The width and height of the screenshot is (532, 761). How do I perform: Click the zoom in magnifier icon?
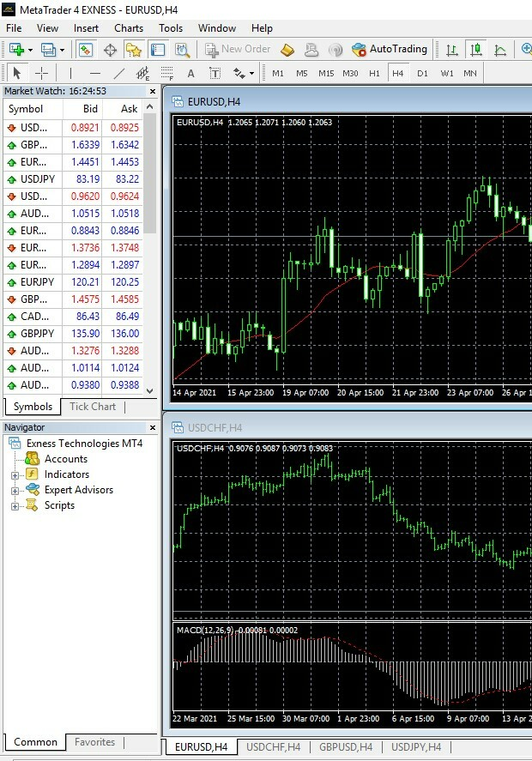tap(526, 49)
